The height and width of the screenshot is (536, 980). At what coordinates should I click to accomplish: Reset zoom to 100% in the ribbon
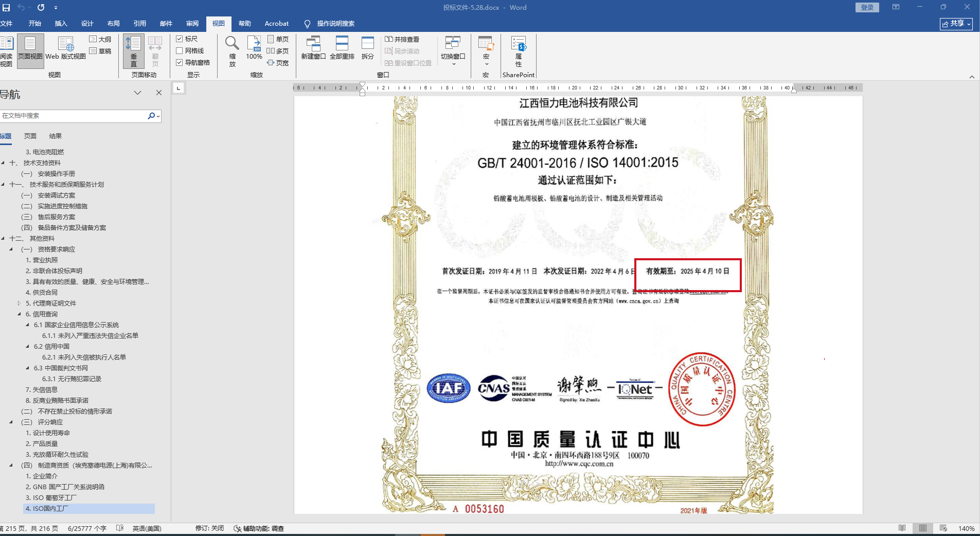254,48
